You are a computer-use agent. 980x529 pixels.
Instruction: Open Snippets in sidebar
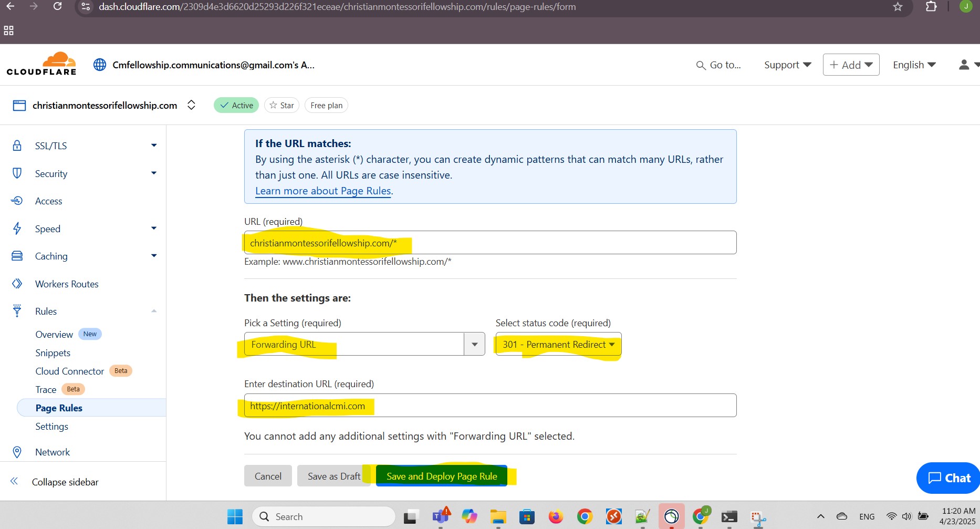coord(53,352)
